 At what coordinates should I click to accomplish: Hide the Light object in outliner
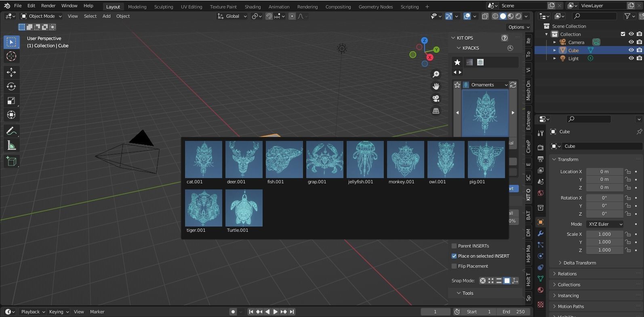pyautogui.click(x=631, y=58)
